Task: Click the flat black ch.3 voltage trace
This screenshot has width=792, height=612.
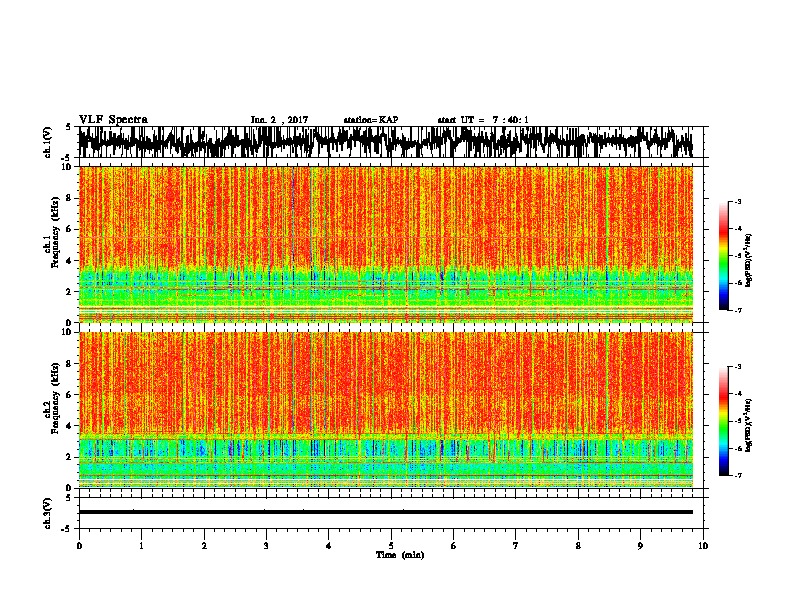Action: pos(386,512)
